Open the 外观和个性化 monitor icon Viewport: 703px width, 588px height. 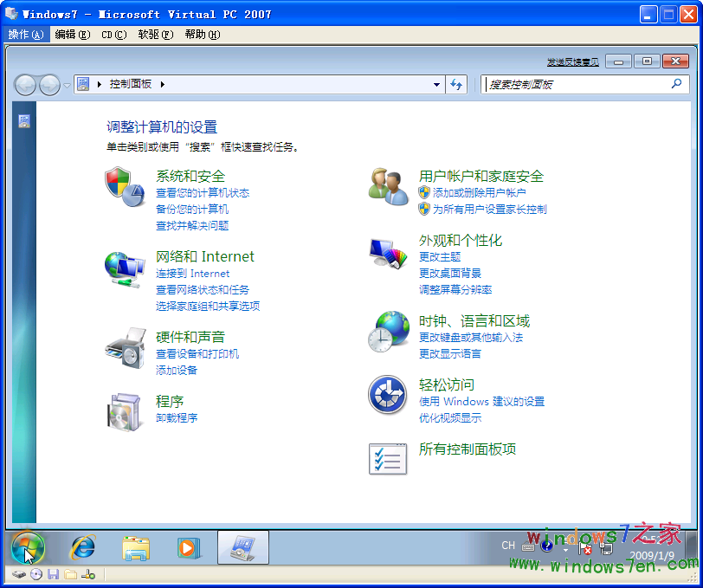click(x=388, y=251)
